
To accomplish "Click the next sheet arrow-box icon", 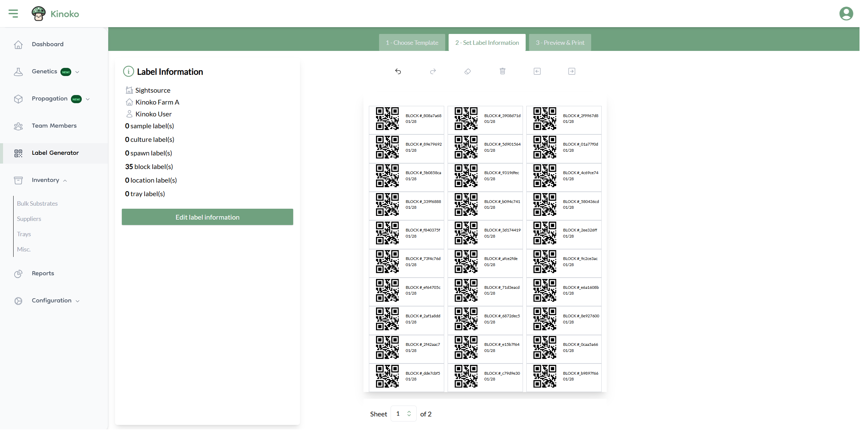I will coord(571,71).
